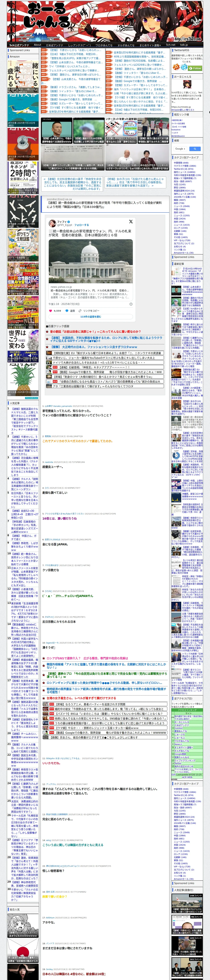210x980 pixels.
Task: Open 世界はこう変わる book ad
Action: [23, 347]
